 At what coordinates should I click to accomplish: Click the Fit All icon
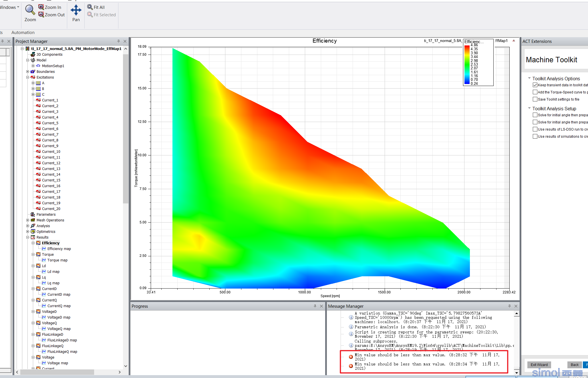point(90,7)
